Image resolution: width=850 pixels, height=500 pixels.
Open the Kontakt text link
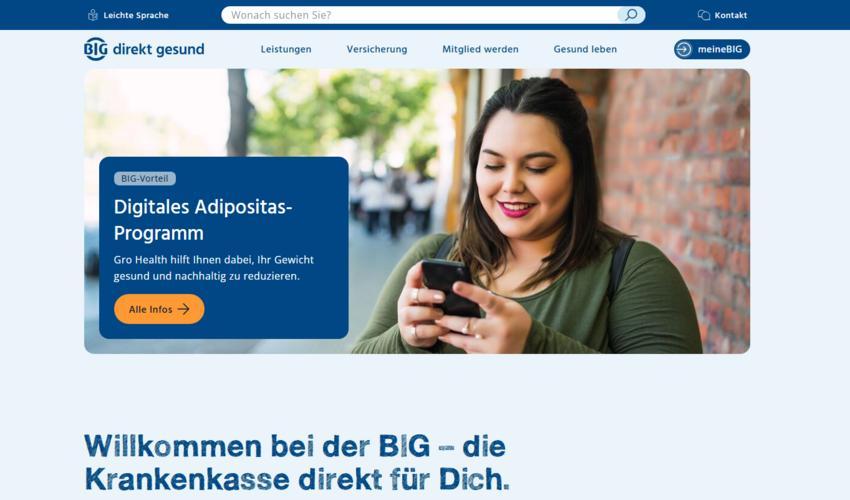(730, 15)
